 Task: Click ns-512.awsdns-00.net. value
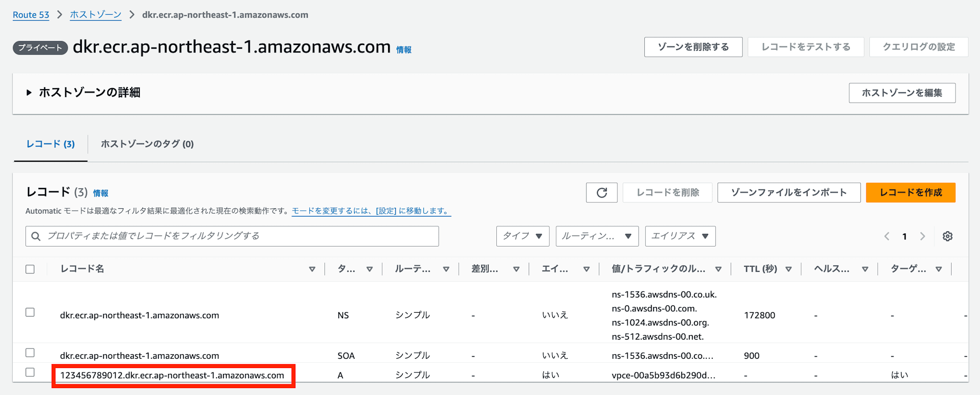point(658,337)
